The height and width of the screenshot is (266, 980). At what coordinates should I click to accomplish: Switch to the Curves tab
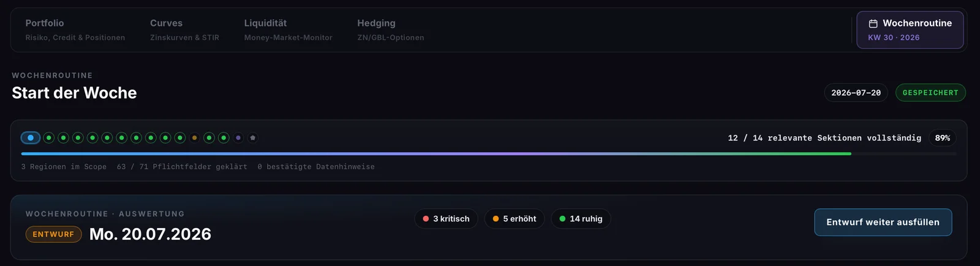[184, 30]
